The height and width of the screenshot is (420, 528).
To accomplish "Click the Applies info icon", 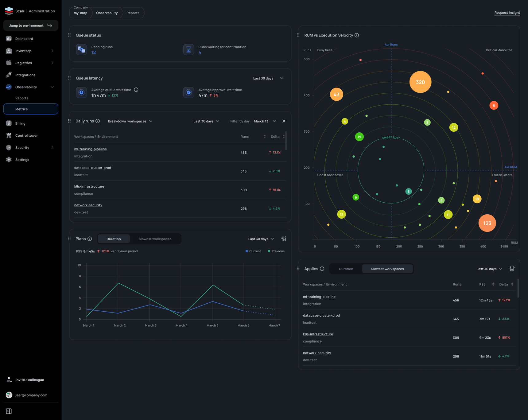I will pyautogui.click(x=322, y=269).
